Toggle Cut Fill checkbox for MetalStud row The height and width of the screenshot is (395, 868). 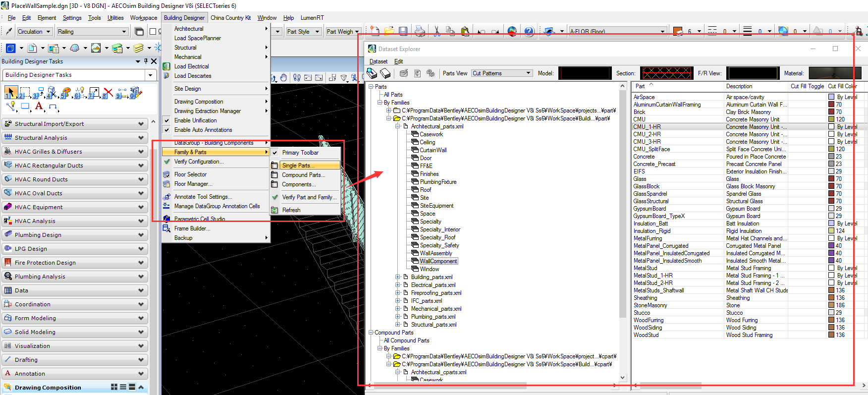click(x=831, y=268)
